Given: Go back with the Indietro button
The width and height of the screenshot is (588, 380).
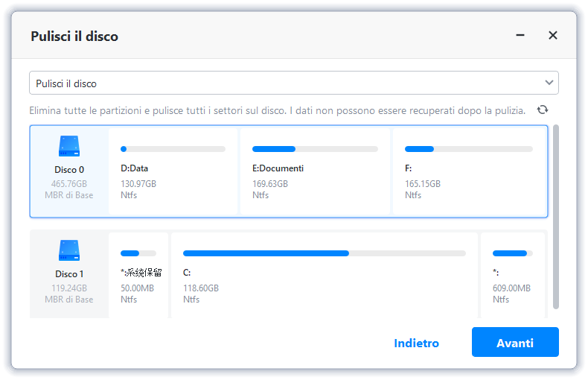Looking at the screenshot, I should (416, 343).
